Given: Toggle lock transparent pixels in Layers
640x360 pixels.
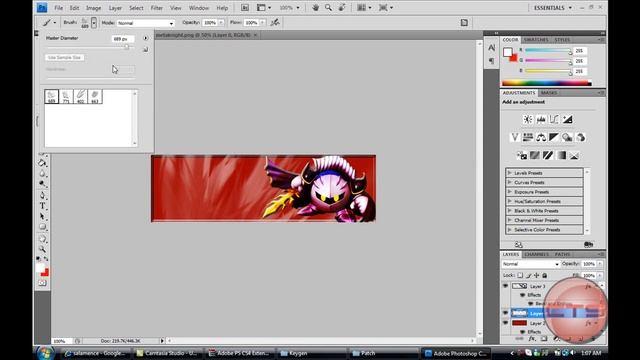Looking at the screenshot, I should [x=520, y=276].
